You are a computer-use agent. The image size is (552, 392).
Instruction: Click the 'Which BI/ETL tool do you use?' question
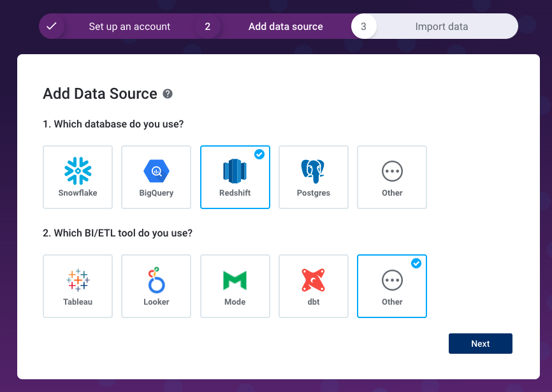pyautogui.click(x=117, y=233)
